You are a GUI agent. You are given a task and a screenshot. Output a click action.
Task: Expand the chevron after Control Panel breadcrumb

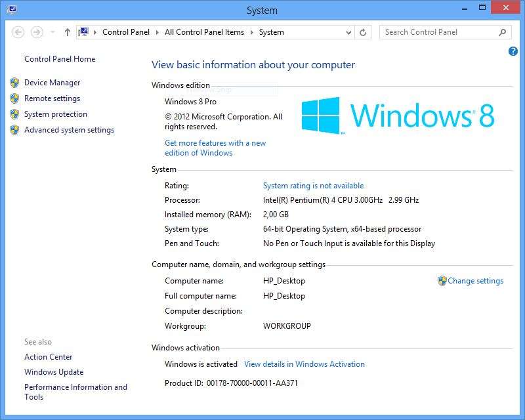[157, 31]
